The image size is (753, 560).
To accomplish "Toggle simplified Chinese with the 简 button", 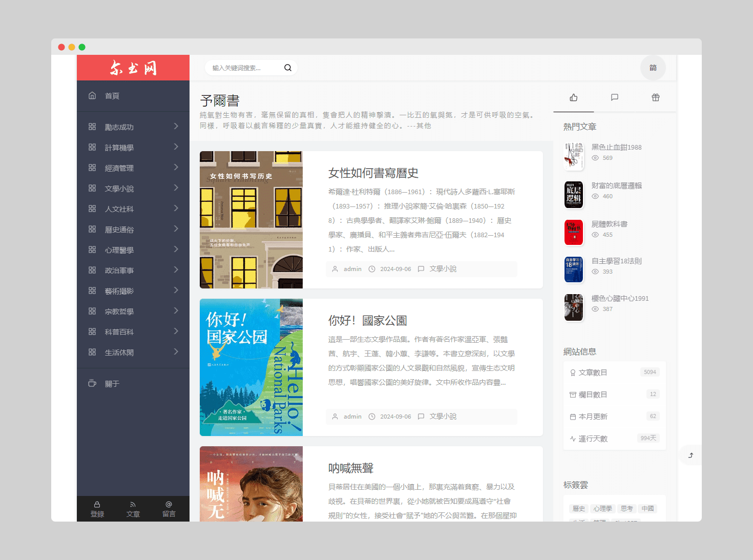I will (653, 67).
